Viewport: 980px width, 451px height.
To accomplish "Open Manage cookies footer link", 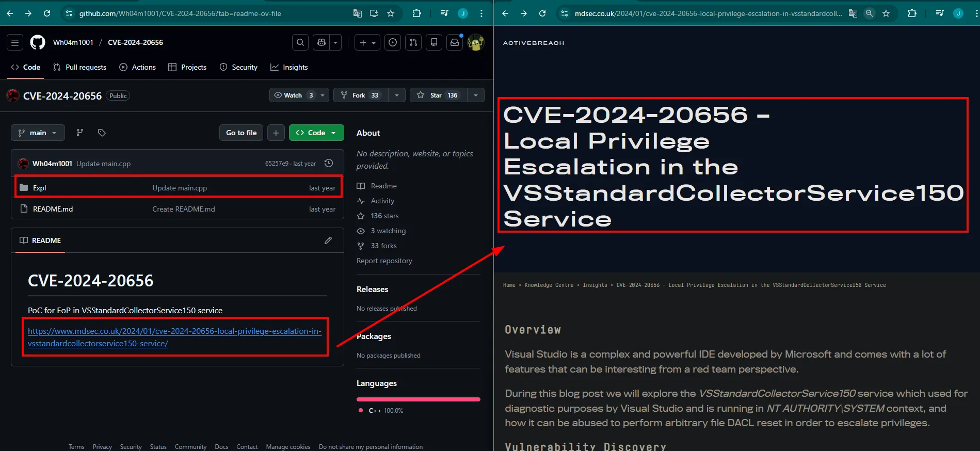I will [288, 447].
